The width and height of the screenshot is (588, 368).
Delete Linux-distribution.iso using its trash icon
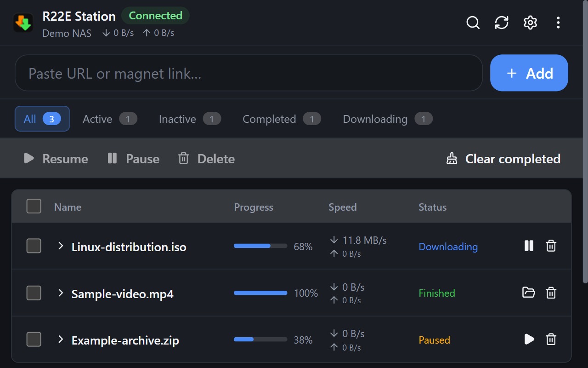[x=551, y=246]
